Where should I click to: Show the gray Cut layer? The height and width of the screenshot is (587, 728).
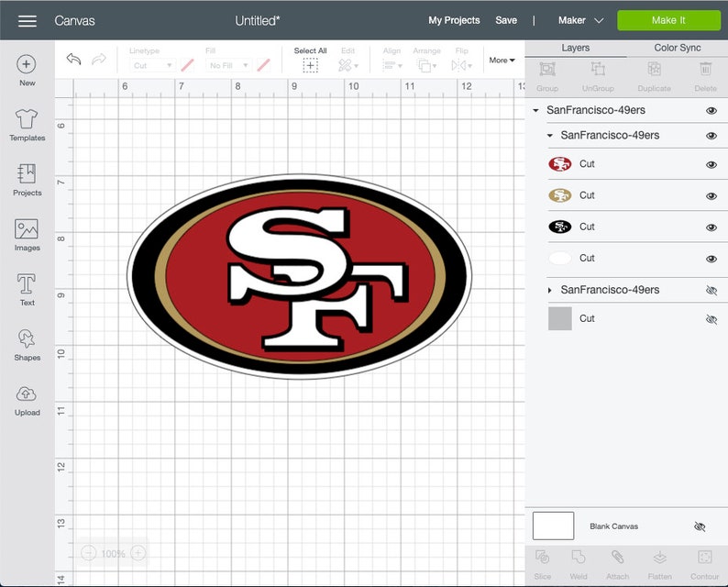tap(711, 319)
